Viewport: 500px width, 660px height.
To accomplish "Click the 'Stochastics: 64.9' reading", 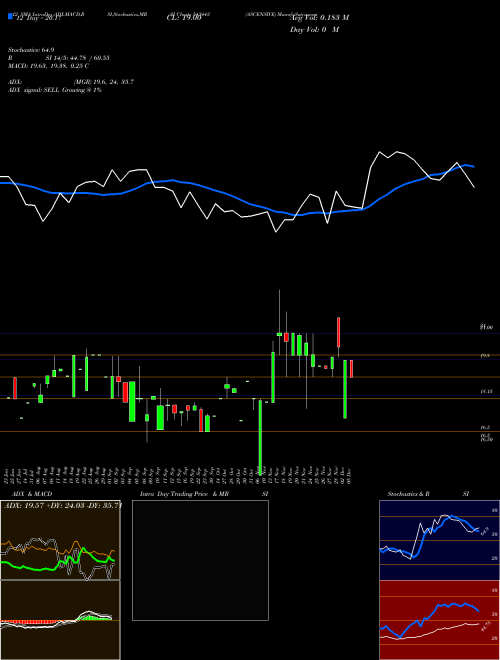I will click(31, 50).
